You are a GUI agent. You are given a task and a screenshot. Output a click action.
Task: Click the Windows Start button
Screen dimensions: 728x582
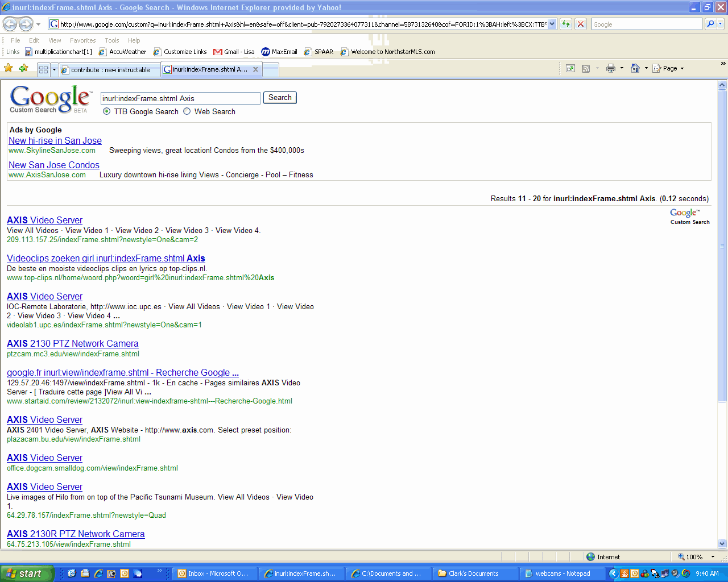pyautogui.click(x=26, y=573)
